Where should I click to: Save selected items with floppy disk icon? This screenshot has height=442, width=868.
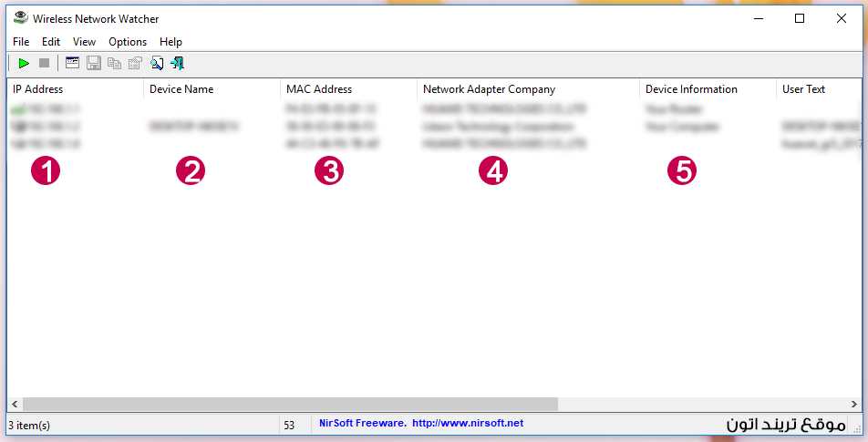[x=94, y=63]
